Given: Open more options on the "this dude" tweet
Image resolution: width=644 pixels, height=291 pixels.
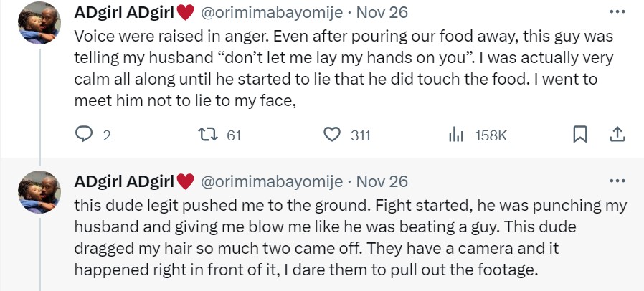Looking at the screenshot, I should 616,180.
